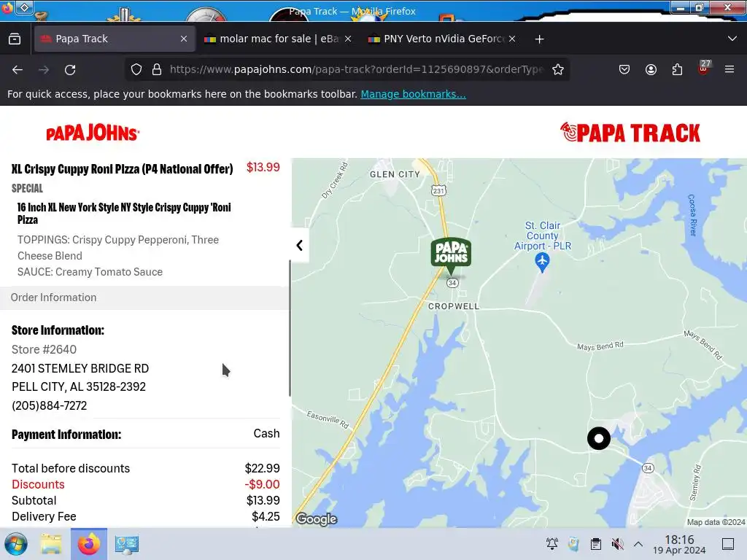Click the Papa Johns logo

click(93, 133)
